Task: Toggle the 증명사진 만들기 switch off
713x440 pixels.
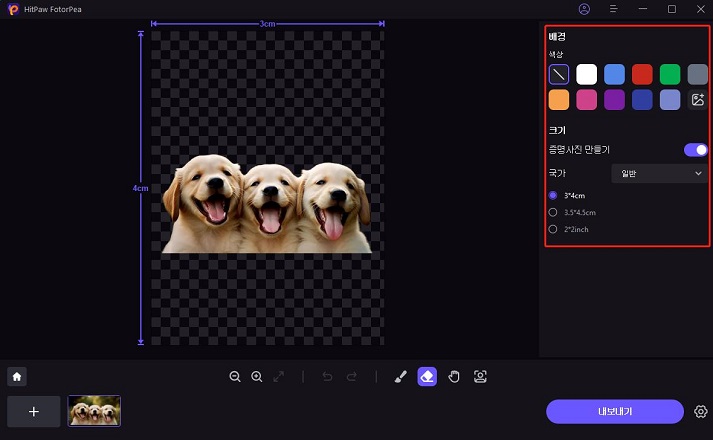Action: coord(695,149)
